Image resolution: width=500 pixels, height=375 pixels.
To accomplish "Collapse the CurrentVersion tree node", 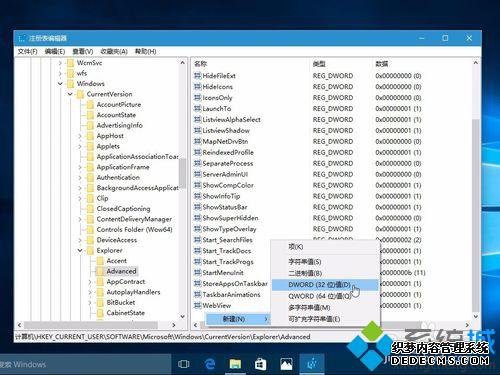I will [x=70, y=94].
